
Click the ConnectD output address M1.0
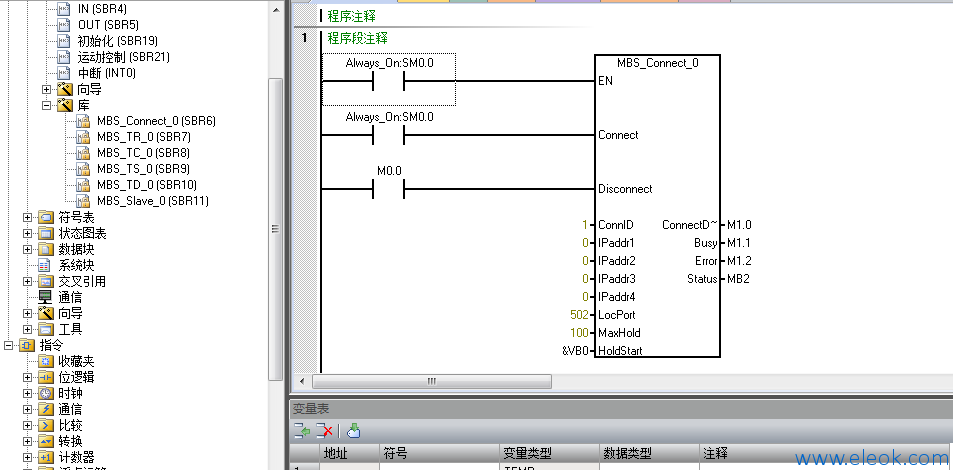(x=739, y=225)
